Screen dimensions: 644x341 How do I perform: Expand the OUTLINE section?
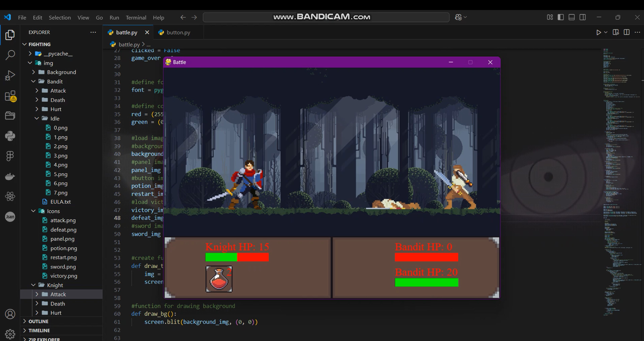pos(39,321)
